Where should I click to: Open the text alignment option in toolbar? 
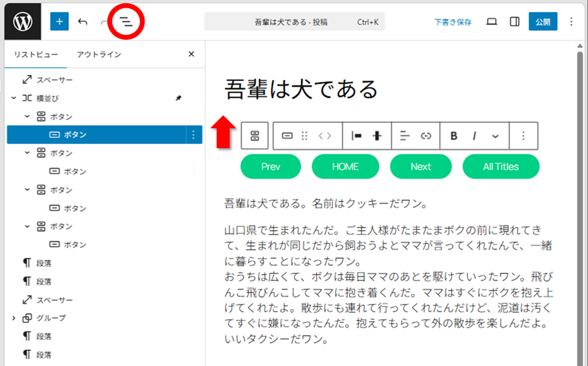pos(405,136)
